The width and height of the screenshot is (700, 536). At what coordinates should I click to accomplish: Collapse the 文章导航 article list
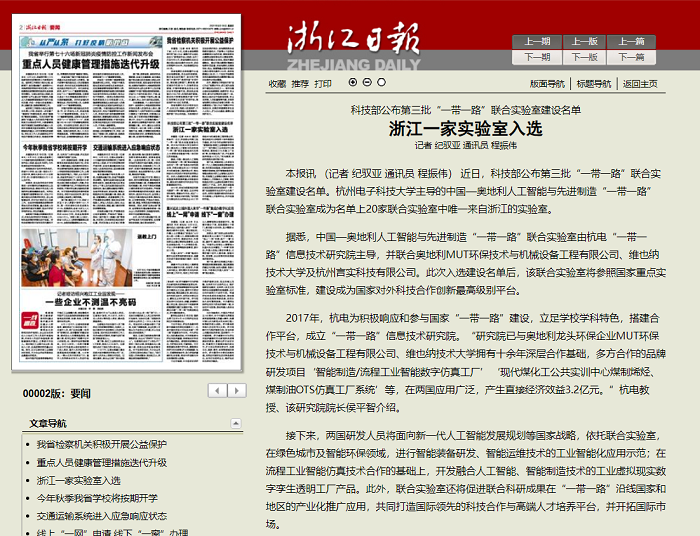point(236,423)
